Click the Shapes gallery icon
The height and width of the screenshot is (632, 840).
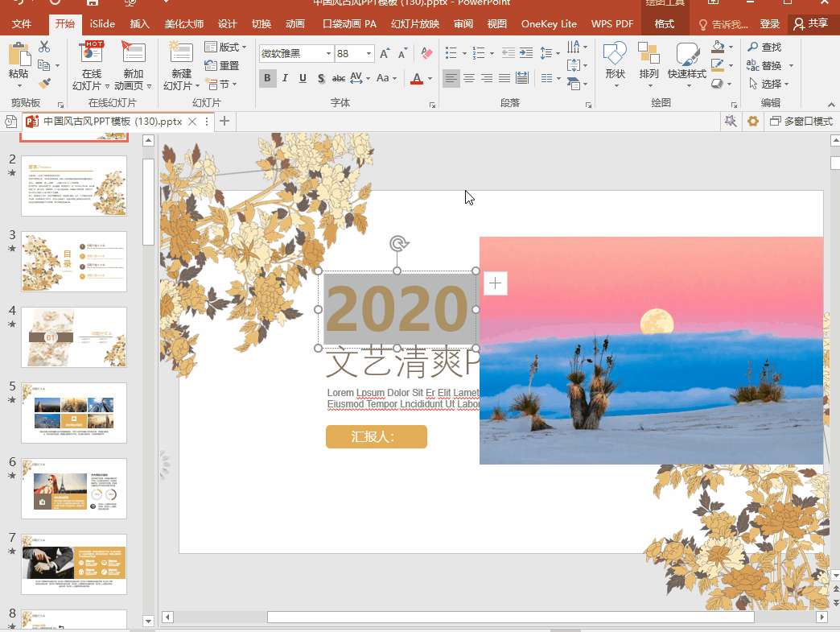(615, 52)
